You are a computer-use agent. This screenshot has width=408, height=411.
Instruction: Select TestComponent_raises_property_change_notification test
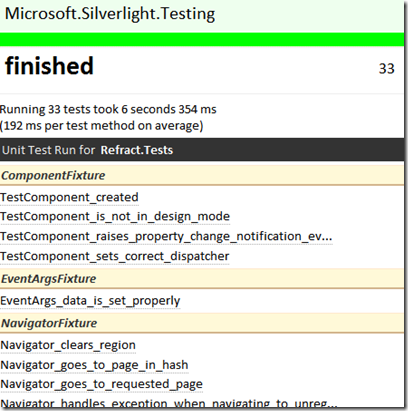(166, 236)
